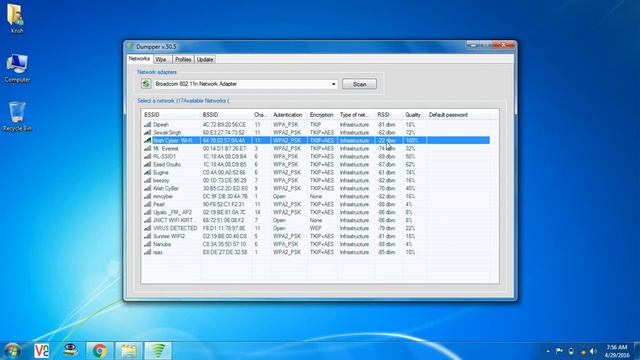
Task: Click BSSID 02:19:BE:01:0A:7C cell
Action: 224,212
